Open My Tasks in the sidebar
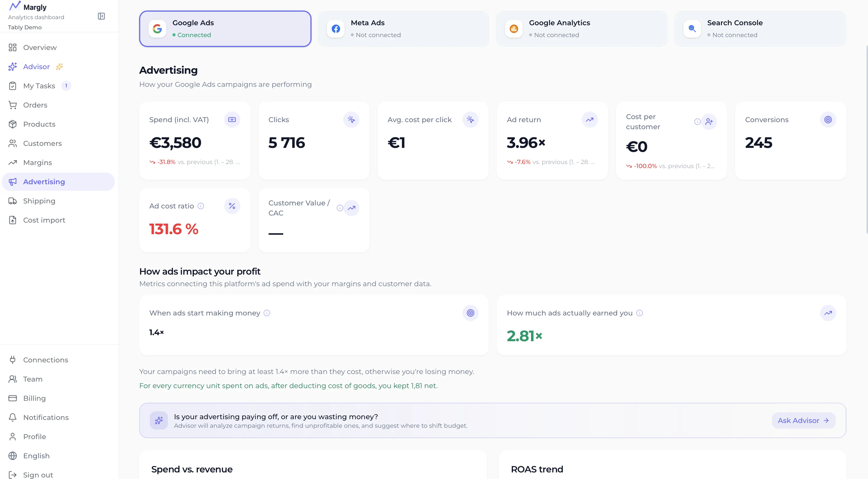 pos(58,86)
